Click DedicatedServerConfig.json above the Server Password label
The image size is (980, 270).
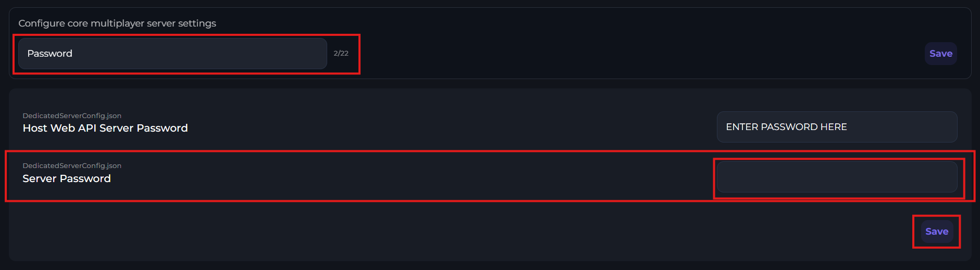click(72, 165)
